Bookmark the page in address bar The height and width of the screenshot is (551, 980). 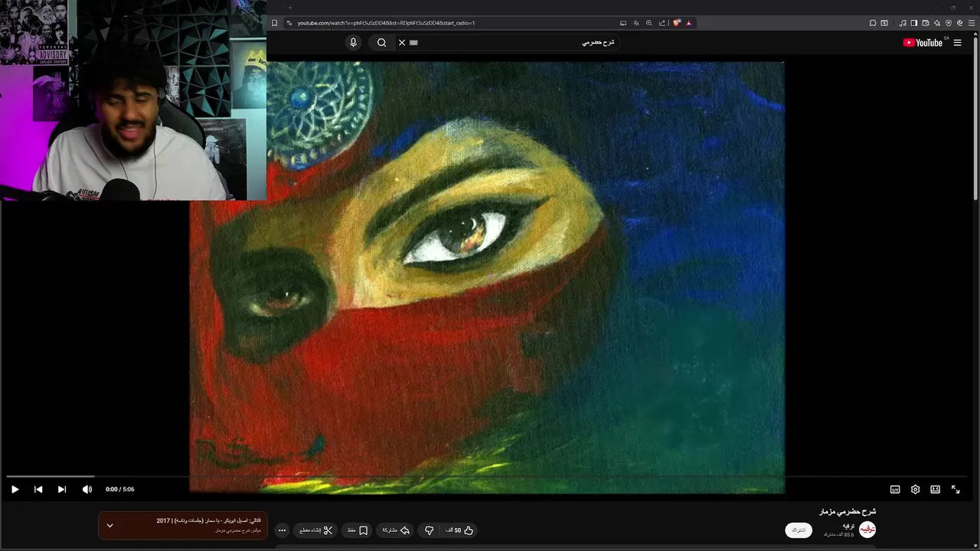[275, 23]
